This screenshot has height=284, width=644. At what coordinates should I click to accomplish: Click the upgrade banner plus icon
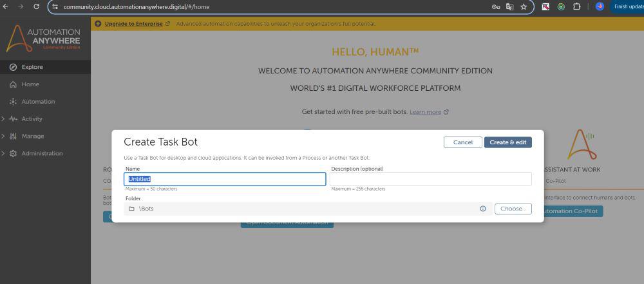coord(98,24)
